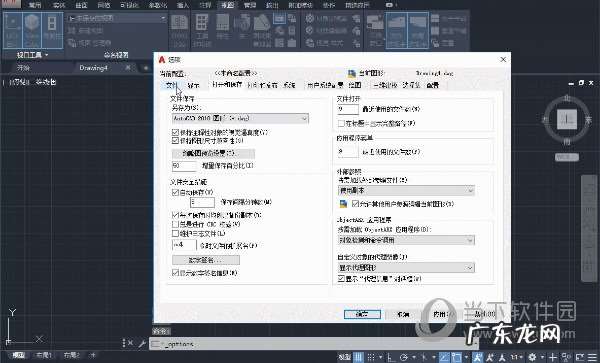Toggle allow other users to refedit drawing
This screenshot has width=600, height=363.
pos(355,204)
